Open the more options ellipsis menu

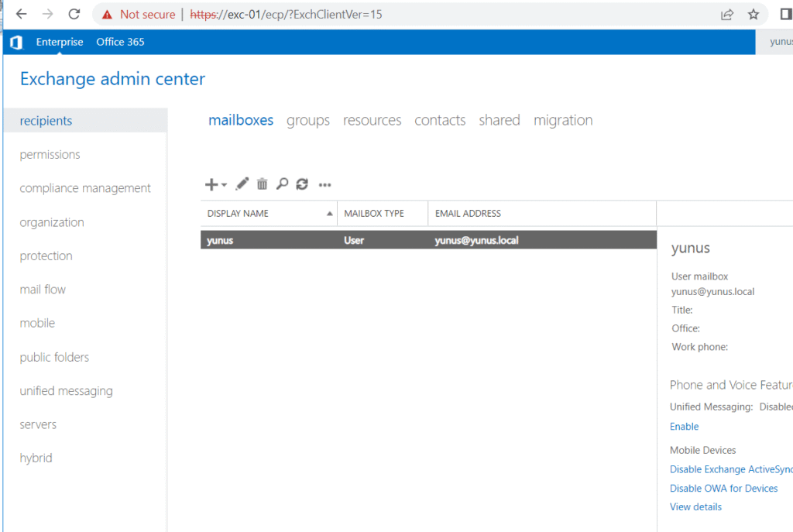tap(325, 185)
